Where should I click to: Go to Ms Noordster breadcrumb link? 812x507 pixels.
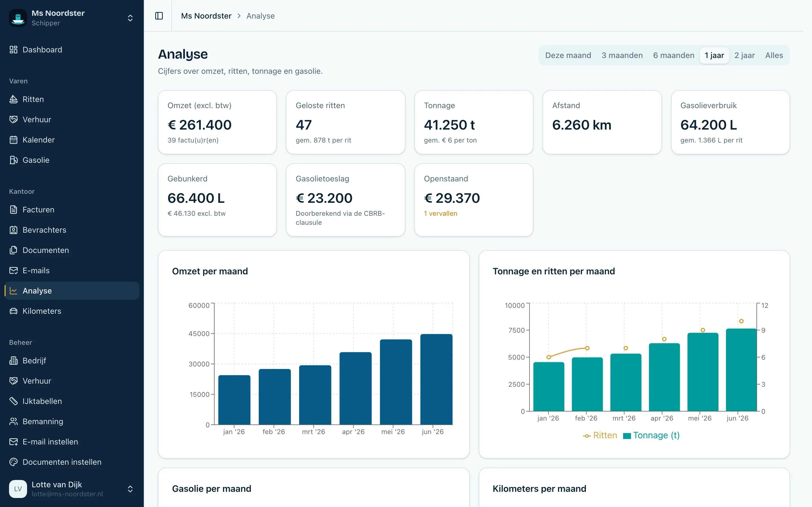coord(206,16)
